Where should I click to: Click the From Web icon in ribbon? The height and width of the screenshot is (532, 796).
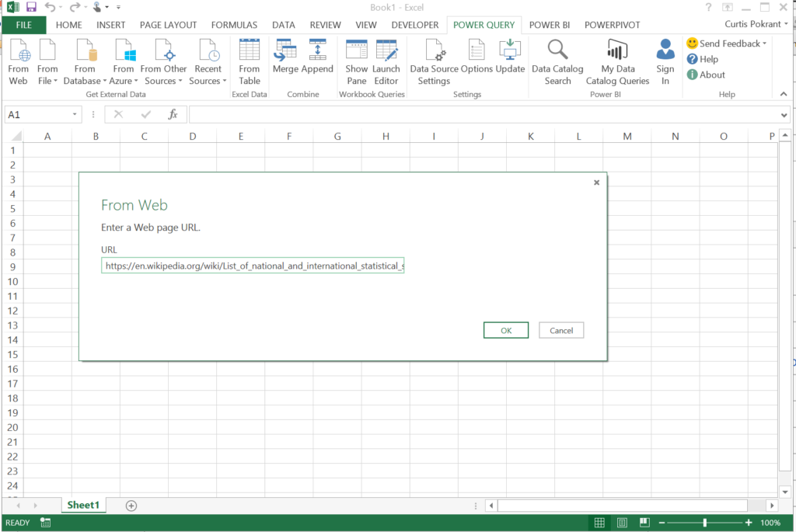pos(19,62)
